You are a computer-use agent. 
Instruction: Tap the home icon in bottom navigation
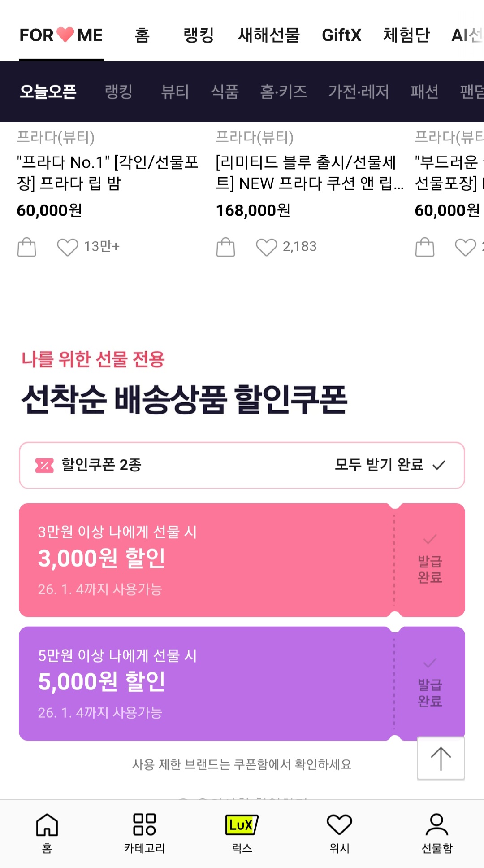pos(47,833)
